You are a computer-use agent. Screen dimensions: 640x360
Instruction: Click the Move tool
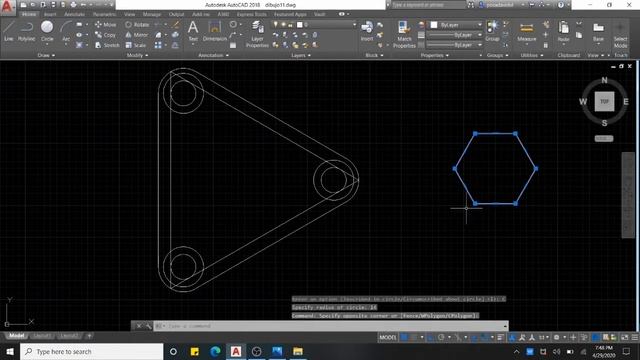pyautogui.click(x=105, y=24)
